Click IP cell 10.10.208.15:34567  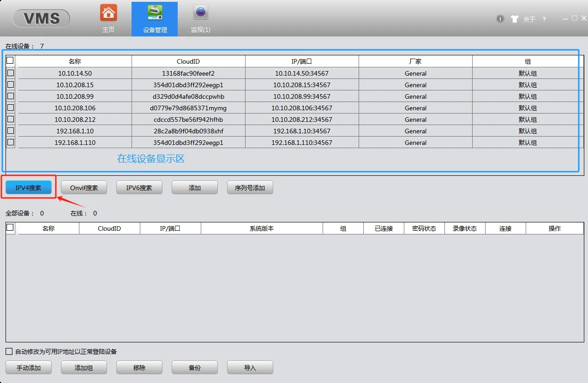pos(302,85)
